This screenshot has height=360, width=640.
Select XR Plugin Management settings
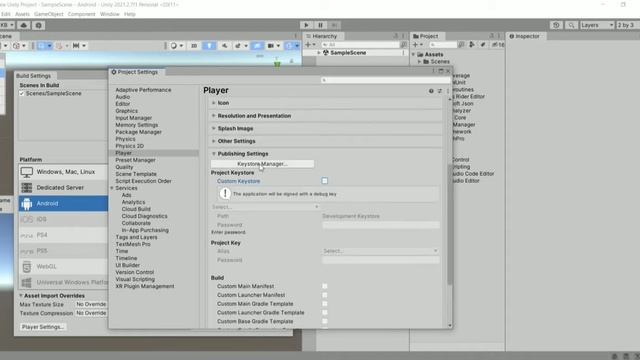click(x=144, y=287)
